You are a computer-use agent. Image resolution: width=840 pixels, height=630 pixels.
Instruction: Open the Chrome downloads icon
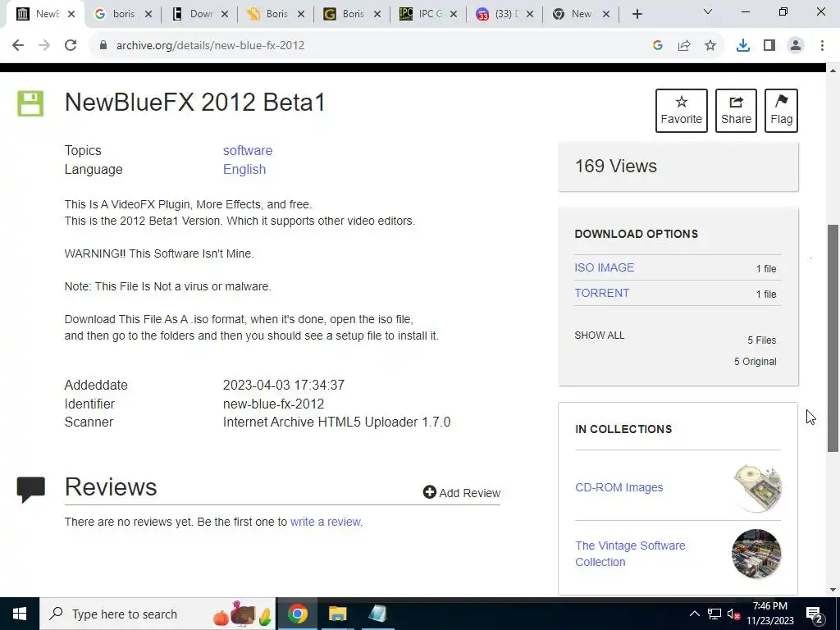(x=743, y=46)
